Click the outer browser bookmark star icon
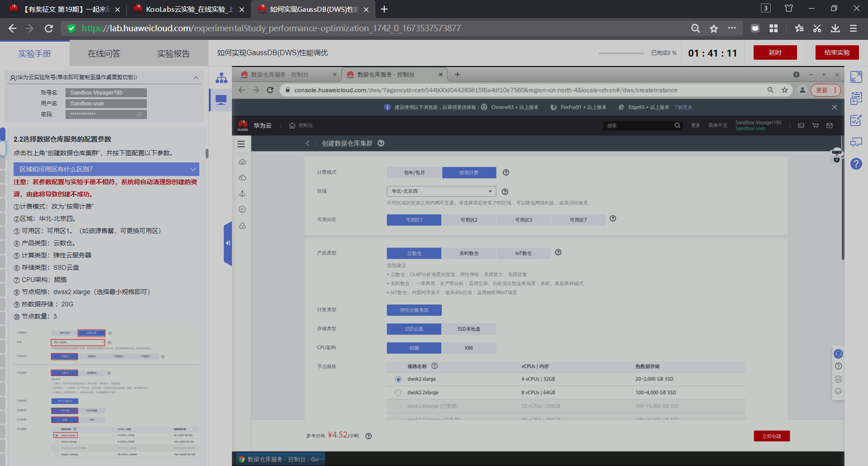 714,29
